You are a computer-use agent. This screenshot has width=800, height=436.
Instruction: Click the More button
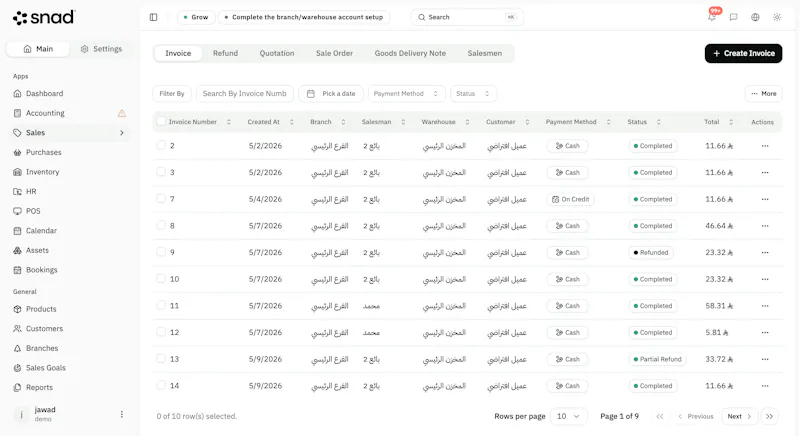pos(764,94)
